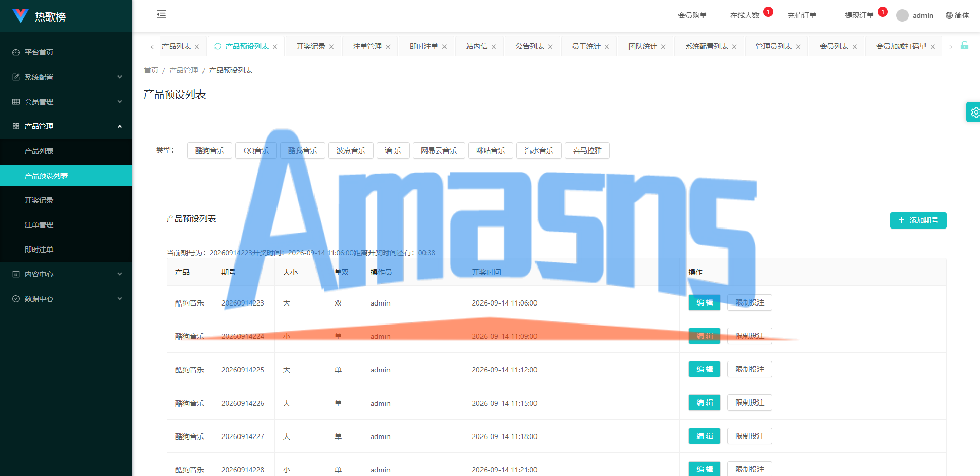Close the 开奖记录 tab
The image size is (980, 476).
(331, 47)
